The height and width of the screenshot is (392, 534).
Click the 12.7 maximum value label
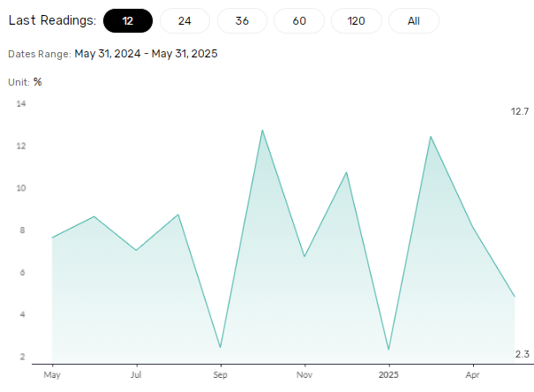tap(520, 111)
